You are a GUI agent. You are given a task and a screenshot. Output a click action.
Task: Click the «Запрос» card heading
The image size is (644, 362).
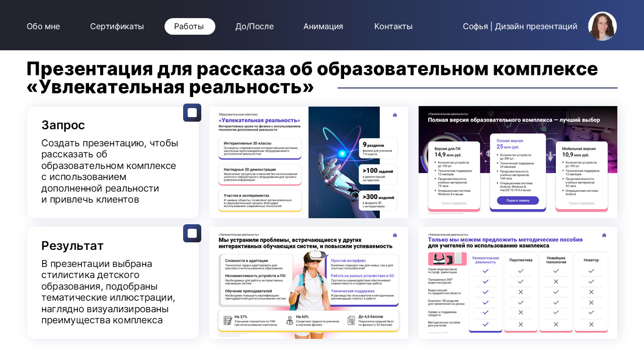point(63,125)
